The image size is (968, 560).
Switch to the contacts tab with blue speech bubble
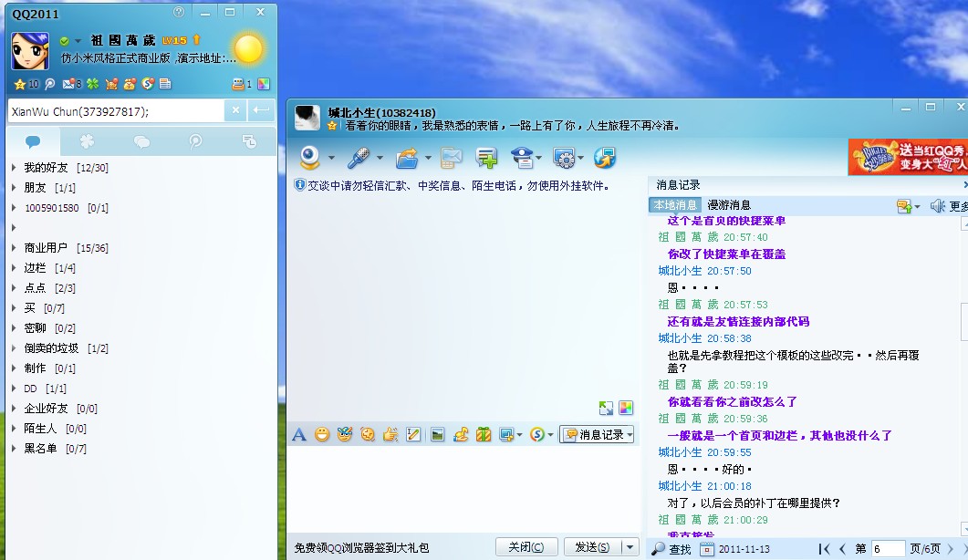[x=33, y=142]
